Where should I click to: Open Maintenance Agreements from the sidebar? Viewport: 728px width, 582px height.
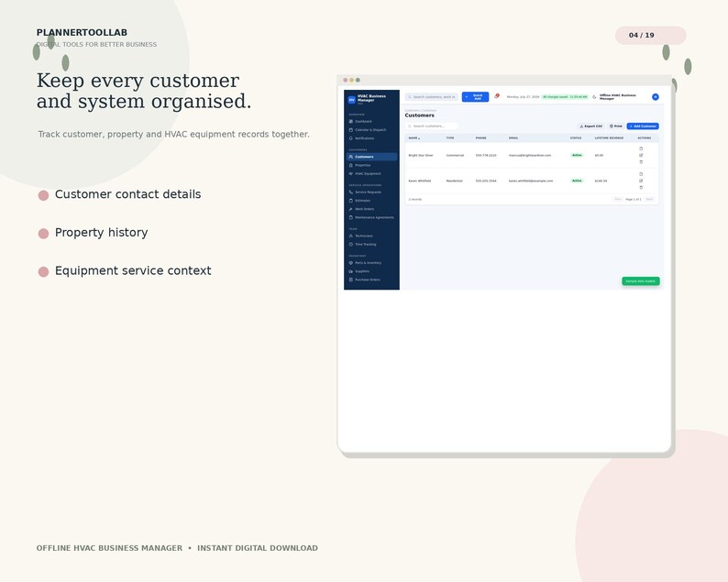(371, 217)
